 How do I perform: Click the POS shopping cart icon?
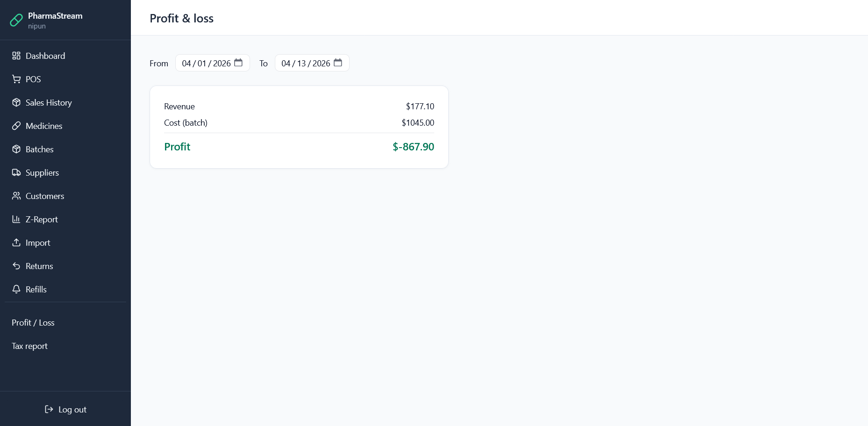[16, 79]
